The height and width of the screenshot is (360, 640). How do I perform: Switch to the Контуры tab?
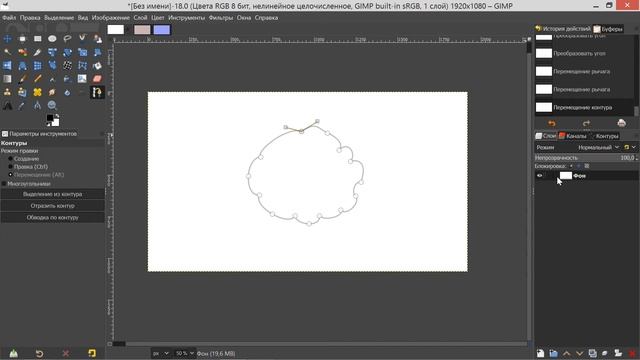(605, 136)
